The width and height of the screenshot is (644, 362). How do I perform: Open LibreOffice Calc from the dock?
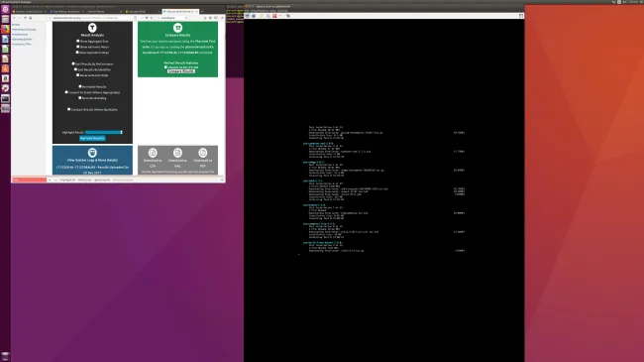pos(5,49)
